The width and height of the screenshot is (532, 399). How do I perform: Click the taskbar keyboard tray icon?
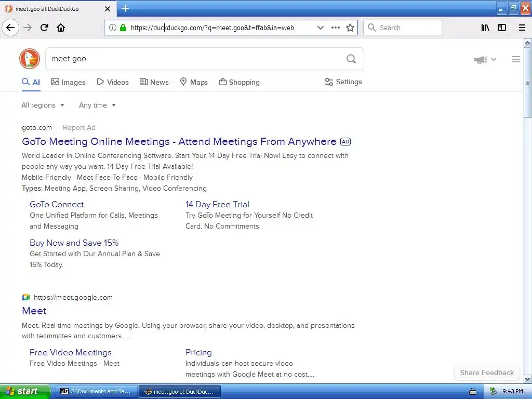(473, 392)
